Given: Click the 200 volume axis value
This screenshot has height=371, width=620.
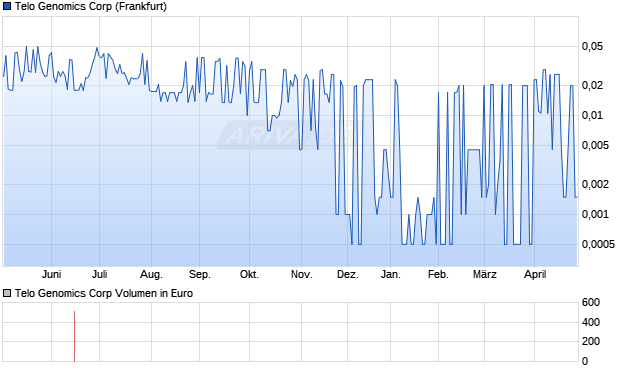Looking at the screenshot, I should click(x=591, y=341).
